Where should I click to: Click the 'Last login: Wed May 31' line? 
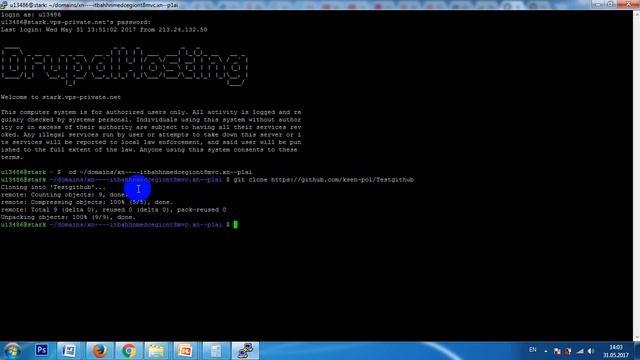click(104, 30)
